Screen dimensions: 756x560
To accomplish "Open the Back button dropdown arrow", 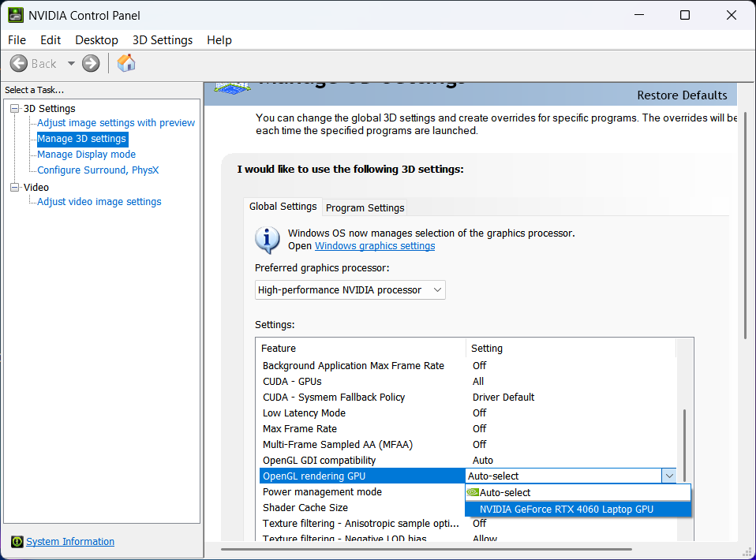I will (70, 63).
